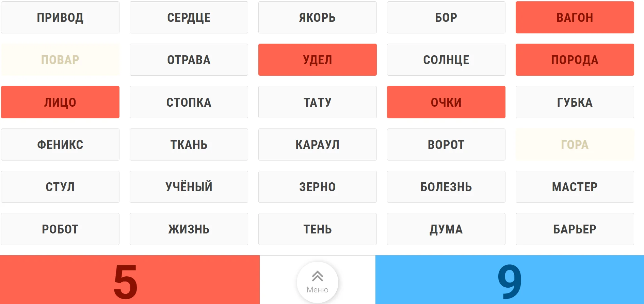Pick the СЕРДЦЕ word card

tap(189, 17)
